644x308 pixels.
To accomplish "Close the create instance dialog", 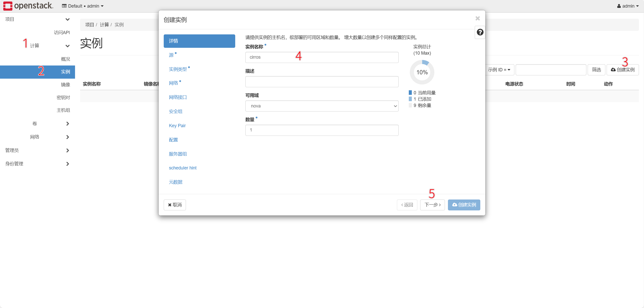I will (x=477, y=18).
